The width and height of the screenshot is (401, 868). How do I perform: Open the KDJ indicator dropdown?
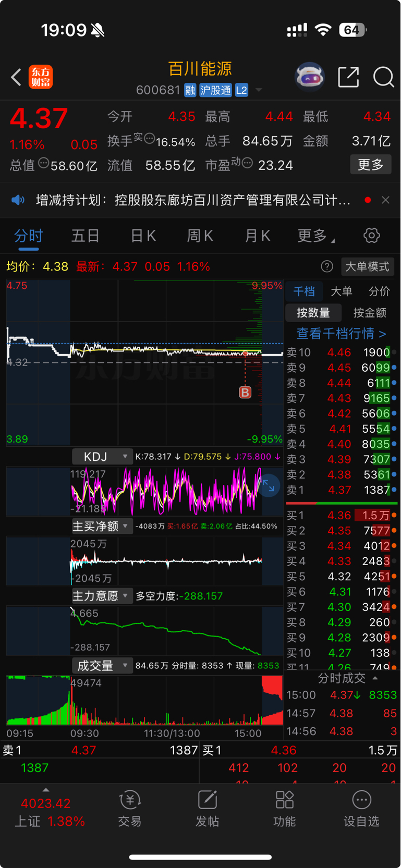tap(102, 457)
